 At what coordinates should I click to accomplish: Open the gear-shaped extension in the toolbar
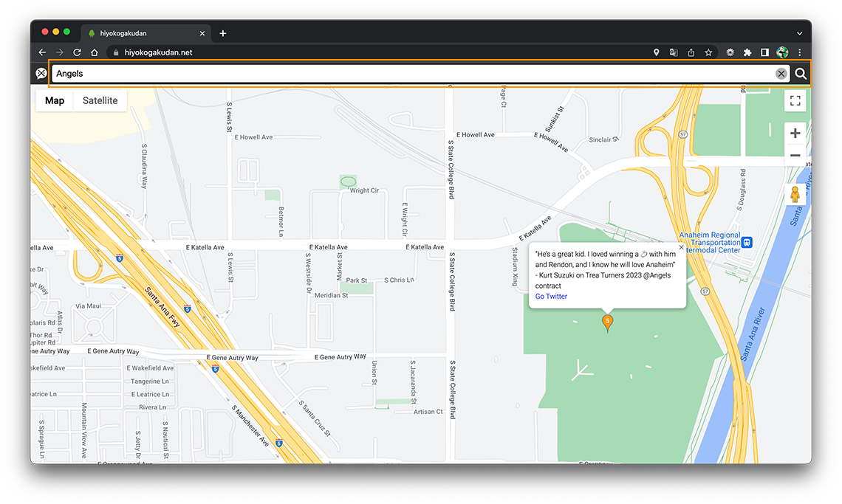[x=730, y=52]
